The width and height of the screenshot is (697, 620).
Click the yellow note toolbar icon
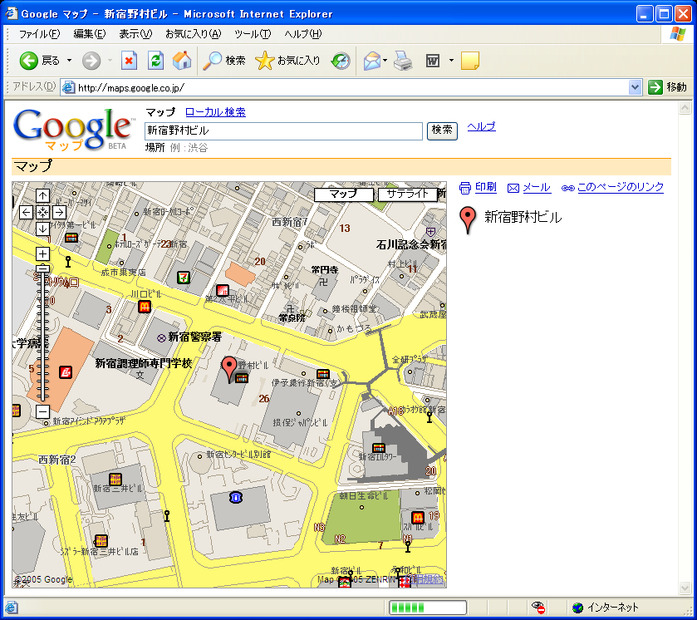pos(470,60)
